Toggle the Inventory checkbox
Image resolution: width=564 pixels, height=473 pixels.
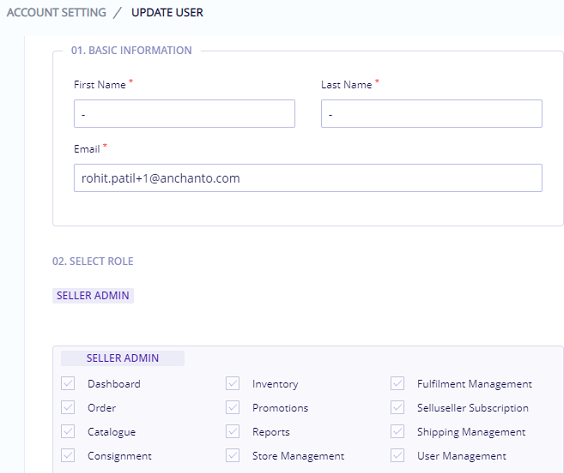point(233,383)
